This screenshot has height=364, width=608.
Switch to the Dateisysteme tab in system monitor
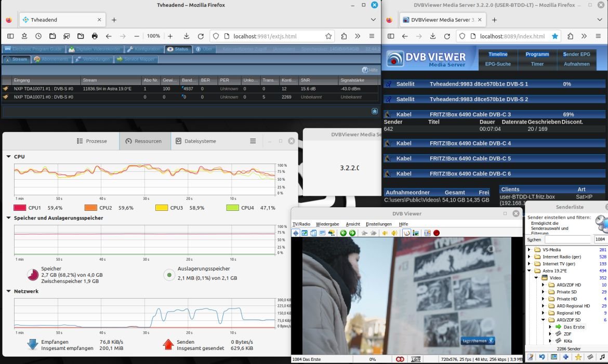click(196, 141)
